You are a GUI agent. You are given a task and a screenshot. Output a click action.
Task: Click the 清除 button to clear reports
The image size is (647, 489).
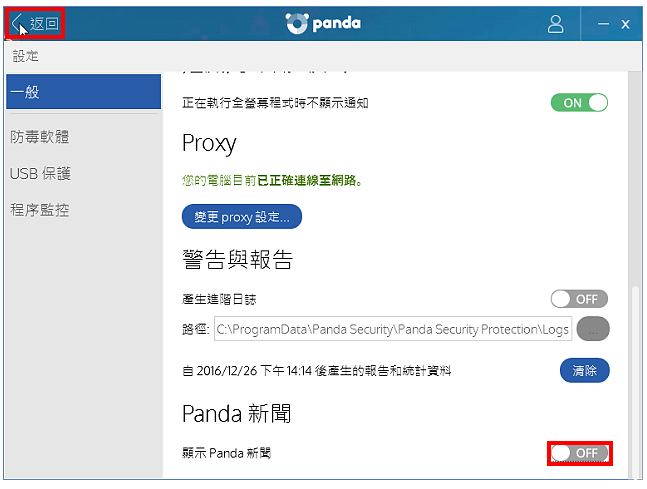pyautogui.click(x=584, y=370)
